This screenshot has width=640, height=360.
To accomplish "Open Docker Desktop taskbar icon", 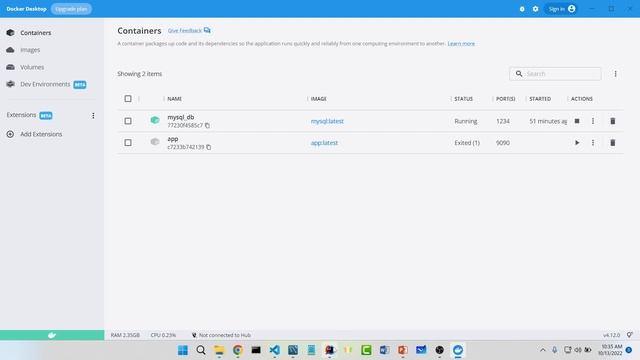I will [458, 350].
